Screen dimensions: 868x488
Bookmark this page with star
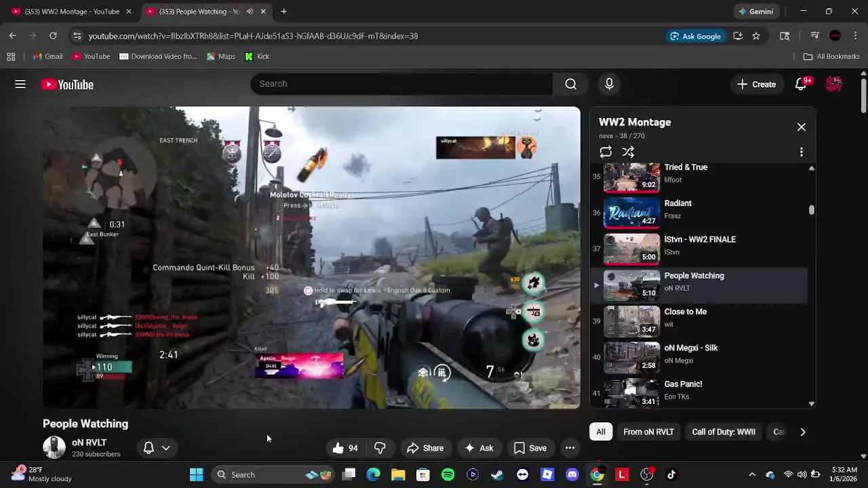756,36
